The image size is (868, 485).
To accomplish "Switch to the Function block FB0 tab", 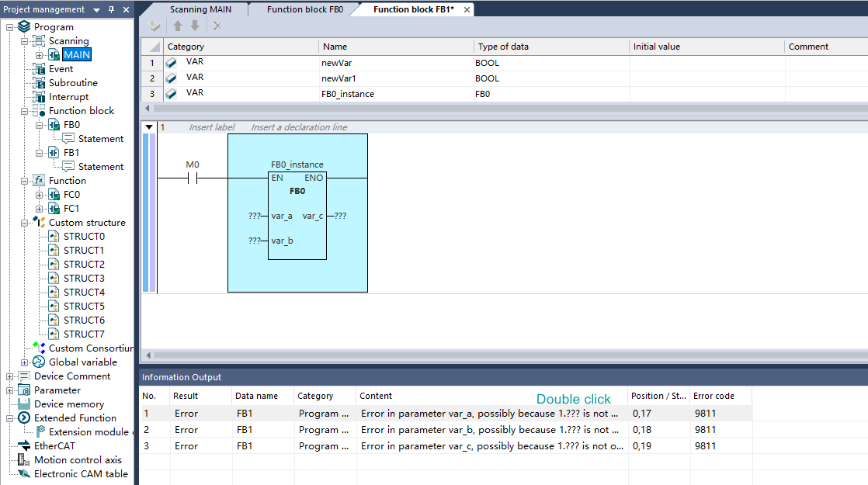I will coord(304,9).
